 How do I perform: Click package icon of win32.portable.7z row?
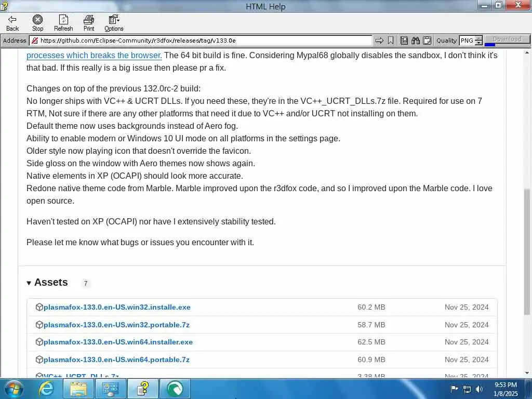(x=39, y=325)
